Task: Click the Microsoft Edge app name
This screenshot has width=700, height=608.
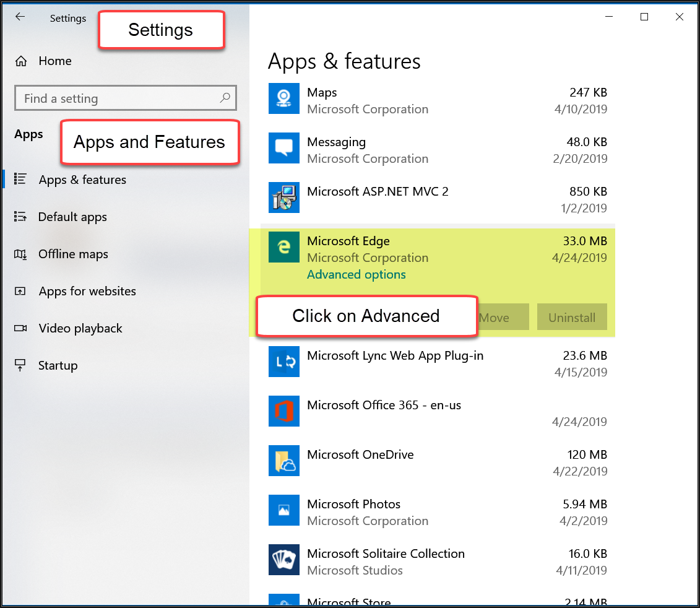Action: 348,241
